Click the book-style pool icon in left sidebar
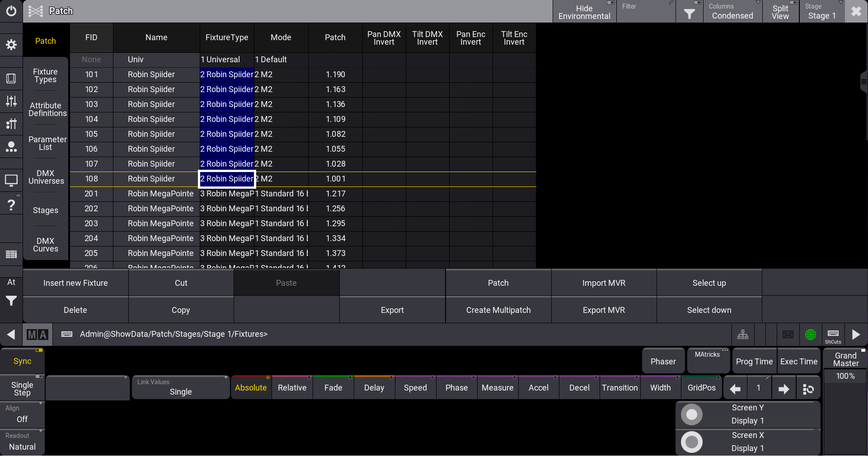The height and width of the screenshot is (456, 868). point(11,79)
